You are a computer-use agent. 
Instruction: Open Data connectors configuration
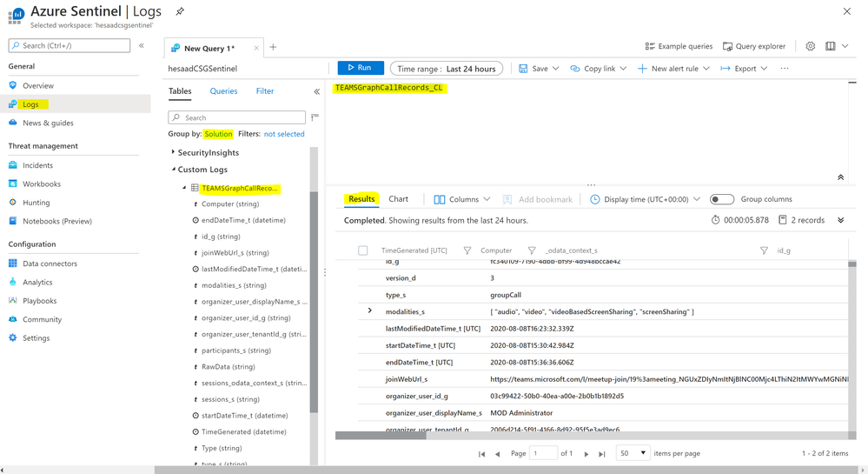click(50, 264)
